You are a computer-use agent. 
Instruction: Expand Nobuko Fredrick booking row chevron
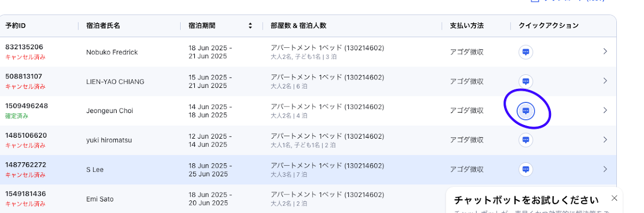605,51
